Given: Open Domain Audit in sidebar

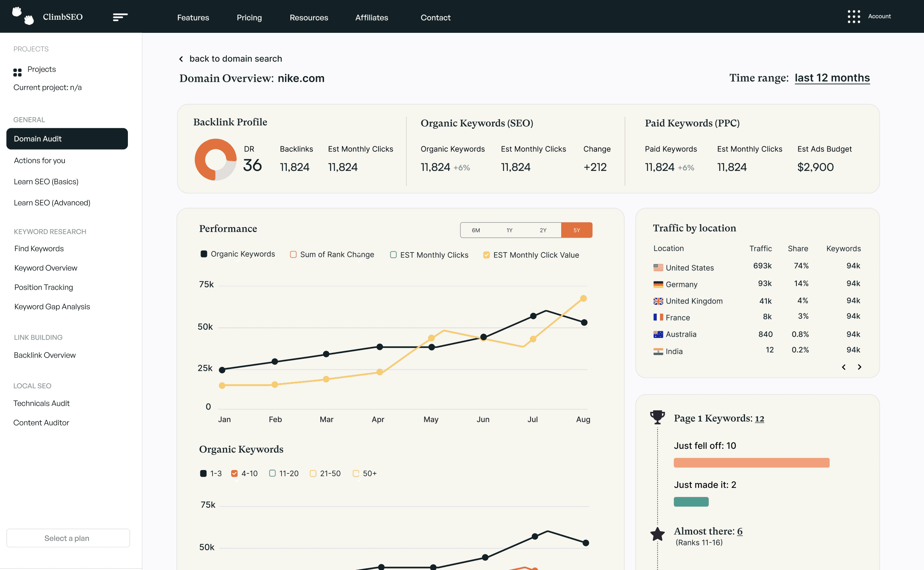Looking at the screenshot, I should point(67,139).
